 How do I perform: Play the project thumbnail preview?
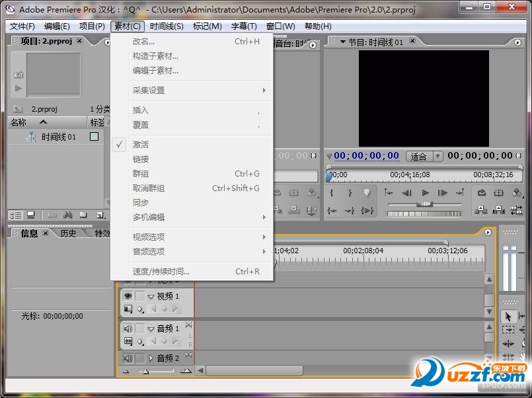coord(19,89)
